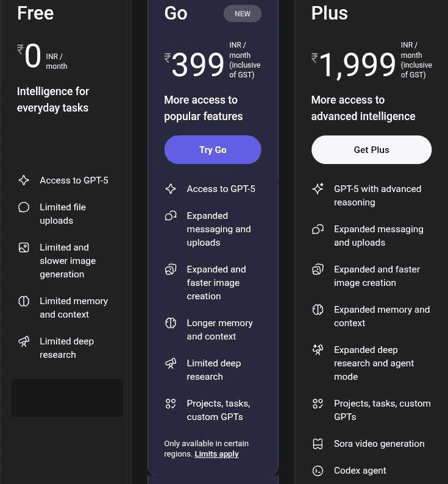Click the Sora video generation icon
The image size is (448, 484).
(318, 444)
